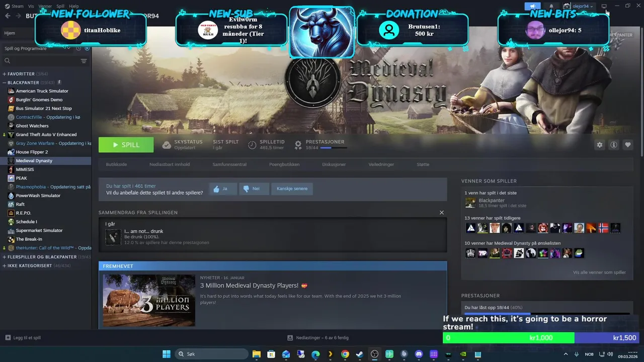Open Blackpanter's avatar in Venner som spiller
The image size is (644, 362).
tap(470, 203)
